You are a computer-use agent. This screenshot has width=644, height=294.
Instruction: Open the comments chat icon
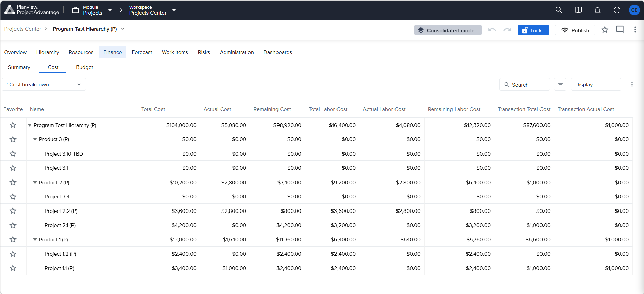620,30
